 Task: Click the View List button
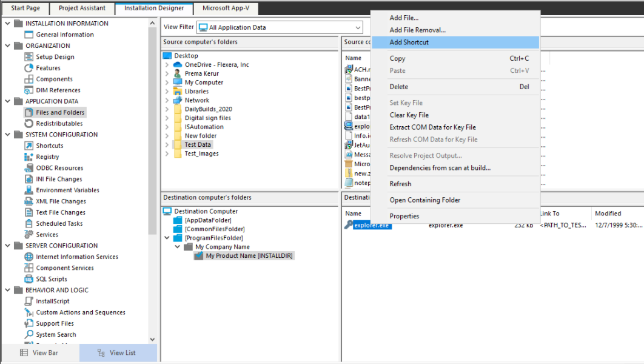pyautogui.click(x=118, y=353)
